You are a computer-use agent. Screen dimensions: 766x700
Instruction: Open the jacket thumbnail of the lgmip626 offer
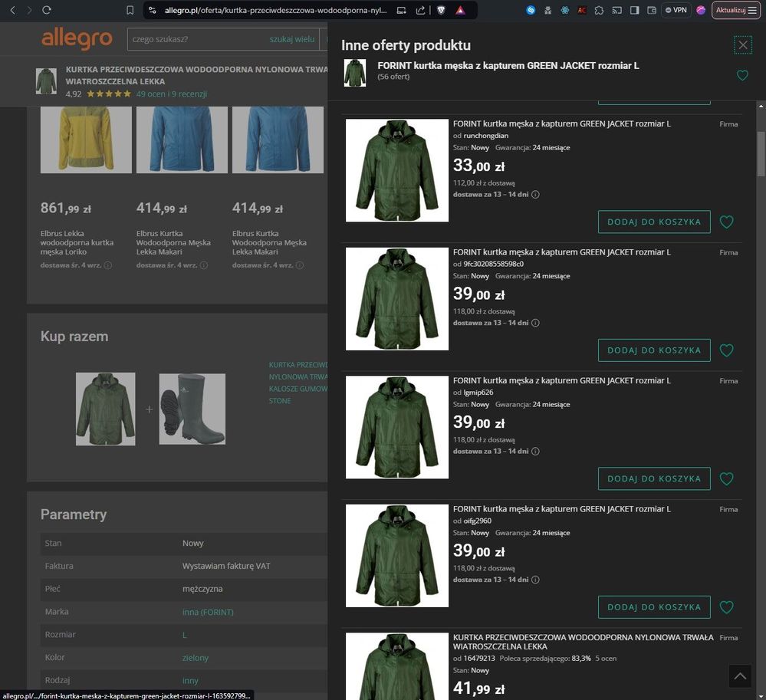[397, 427]
